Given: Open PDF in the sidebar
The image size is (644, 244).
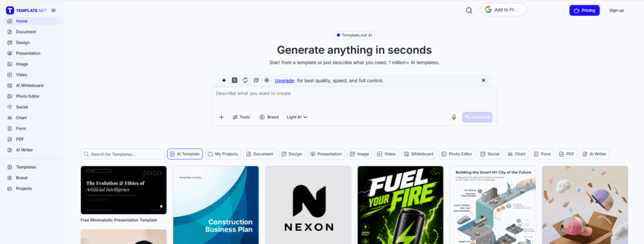Looking at the screenshot, I should (32, 139).
